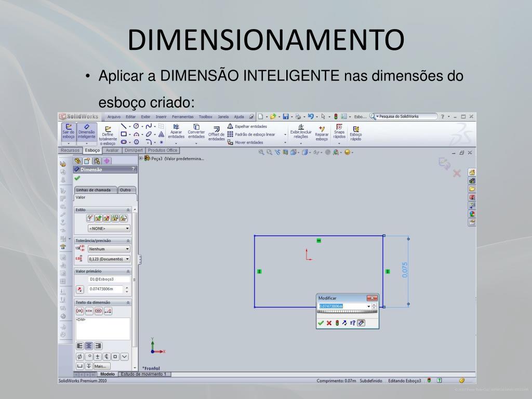Viewport: 532px width, 399px height.
Task: Collapse the Tolerância/precisão section
Action: click(x=128, y=241)
